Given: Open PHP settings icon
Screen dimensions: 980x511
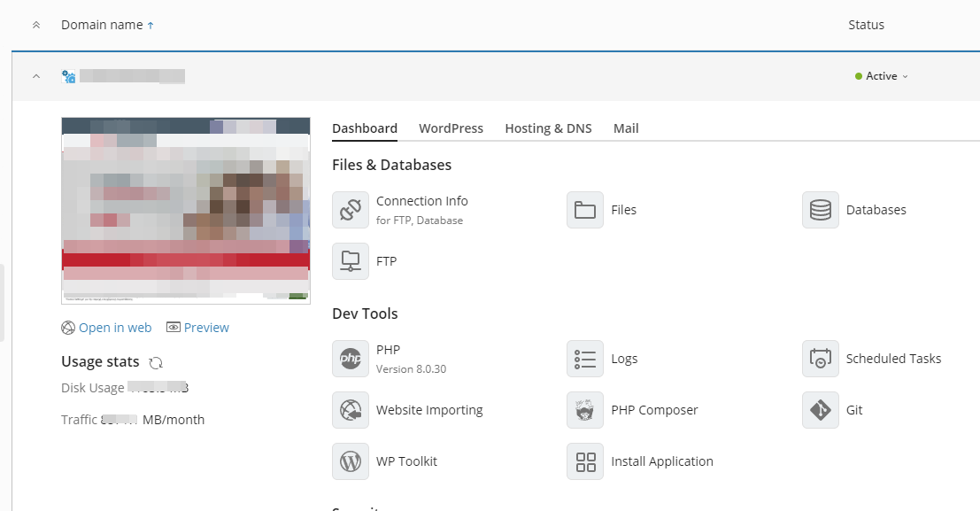Looking at the screenshot, I should tap(351, 359).
